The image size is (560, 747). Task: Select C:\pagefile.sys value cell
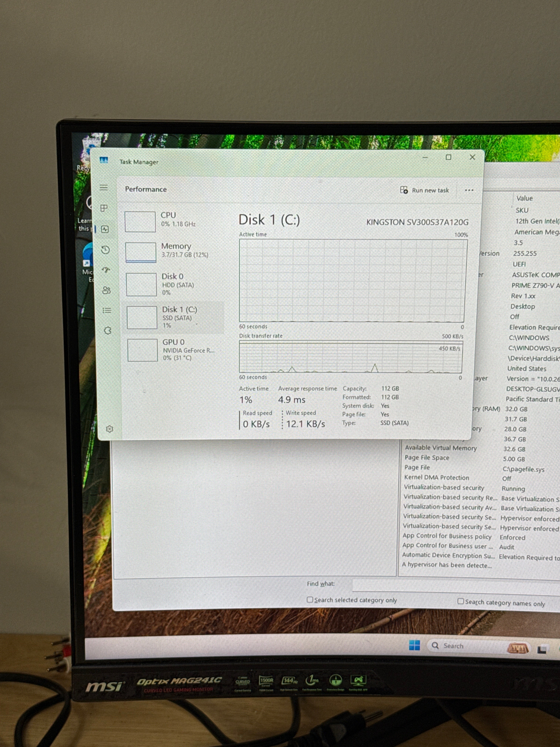pos(523,469)
